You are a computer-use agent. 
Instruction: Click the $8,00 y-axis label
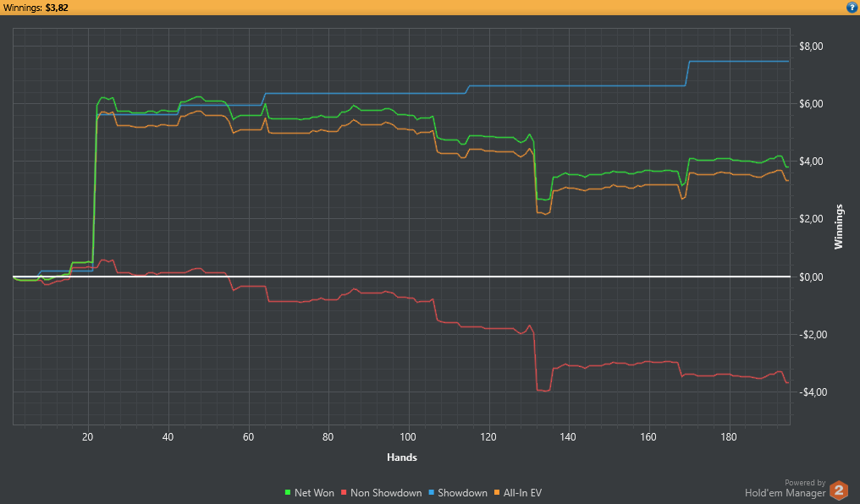[x=811, y=46]
